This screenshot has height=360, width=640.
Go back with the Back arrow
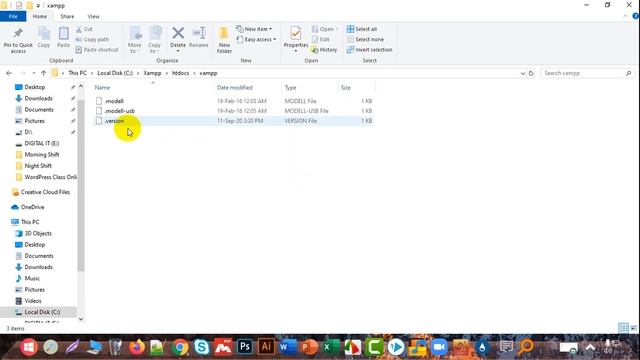[9, 73]
